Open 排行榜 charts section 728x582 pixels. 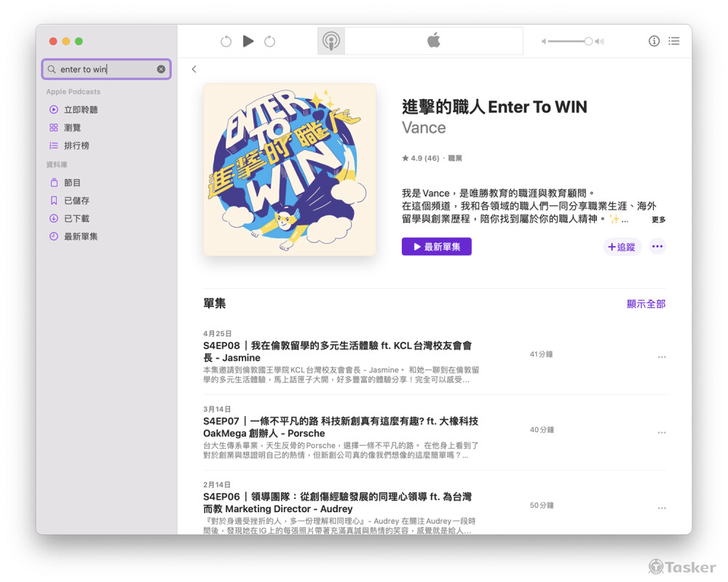pyautogui.click(x=76, y=145)
